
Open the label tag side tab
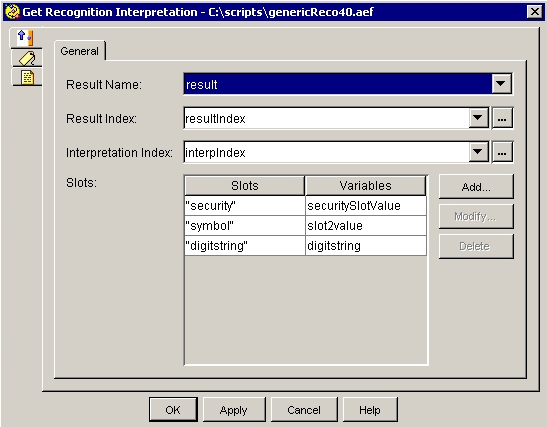[x=27, y=58]
